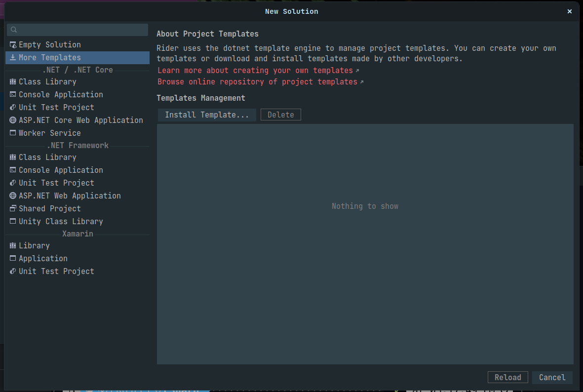The image size is (583, 392).
Task: Select the More Templates entry
Action: [x=78, y=57]
